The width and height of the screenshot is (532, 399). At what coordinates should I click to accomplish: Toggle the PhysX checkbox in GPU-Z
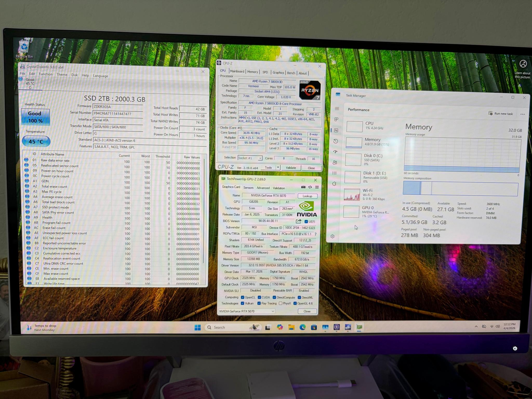[x=281, y=303]
